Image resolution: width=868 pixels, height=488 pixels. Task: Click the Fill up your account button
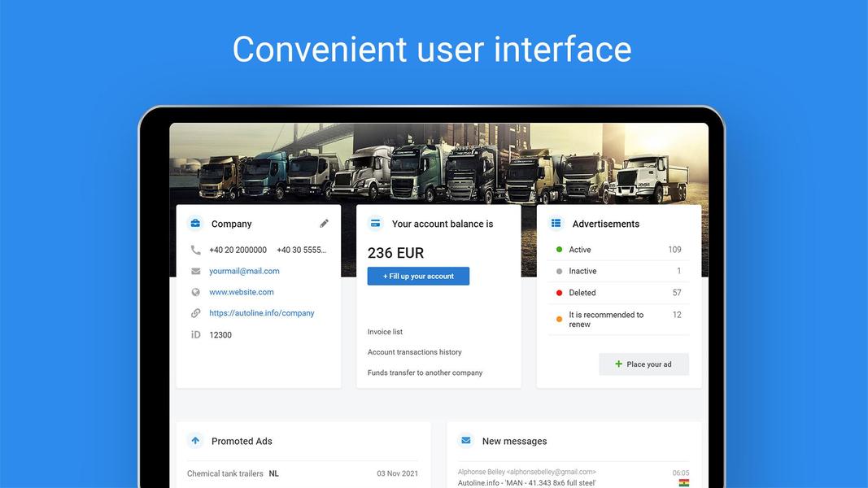coord(418,276)
